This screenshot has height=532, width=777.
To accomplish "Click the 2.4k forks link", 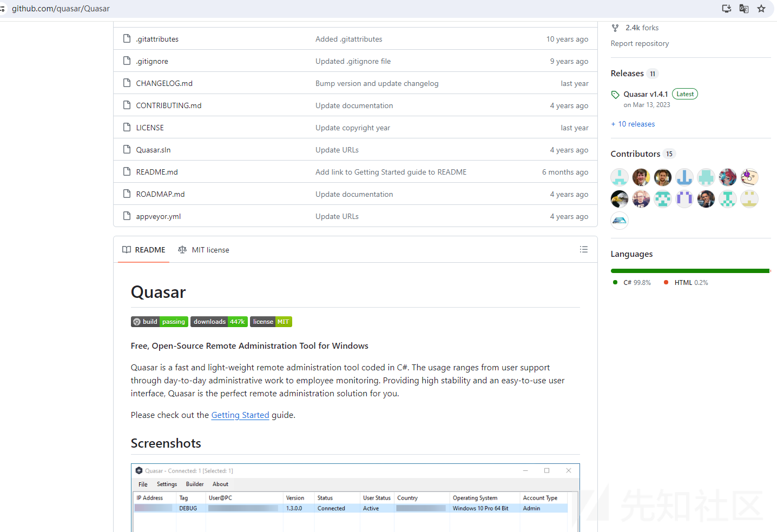I will pyautogui.click(x=642, y=28).
